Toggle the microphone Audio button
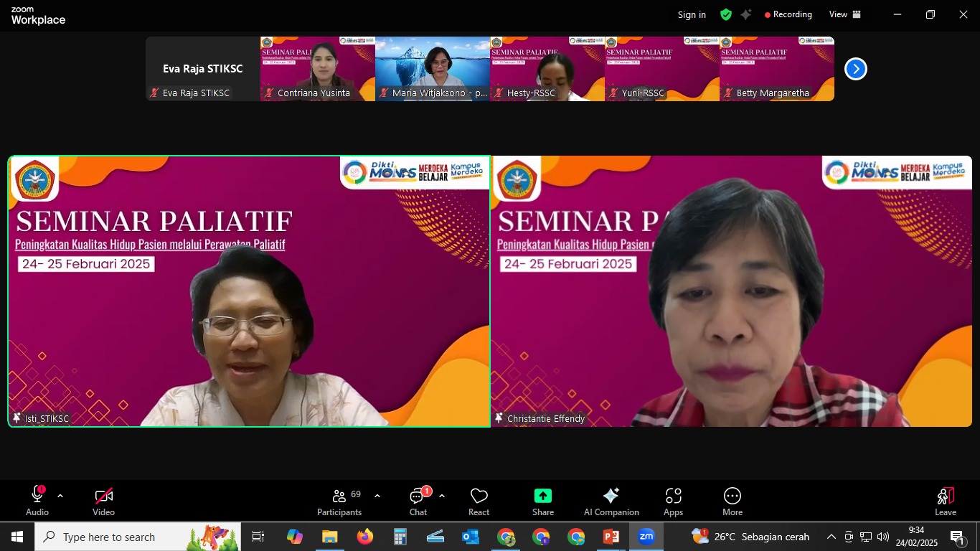Viewport: 980px width, 551px height. 37,501
